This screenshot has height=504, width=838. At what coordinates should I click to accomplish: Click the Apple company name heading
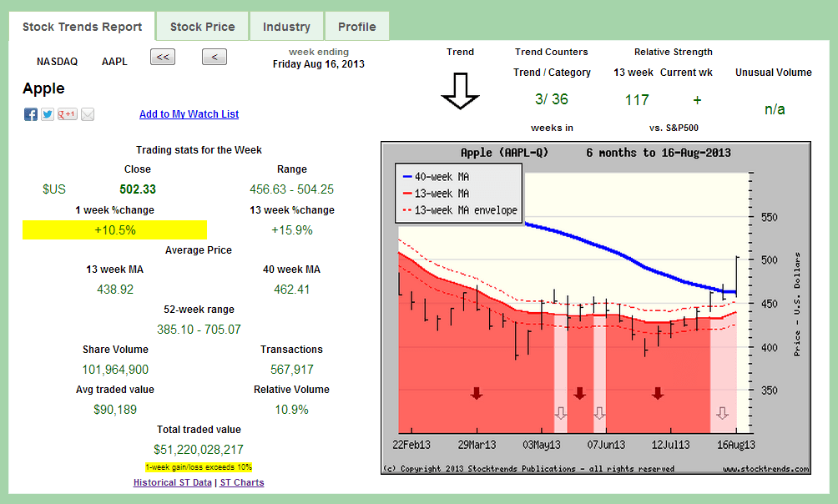pyautogui.click(x=44, y=88)
